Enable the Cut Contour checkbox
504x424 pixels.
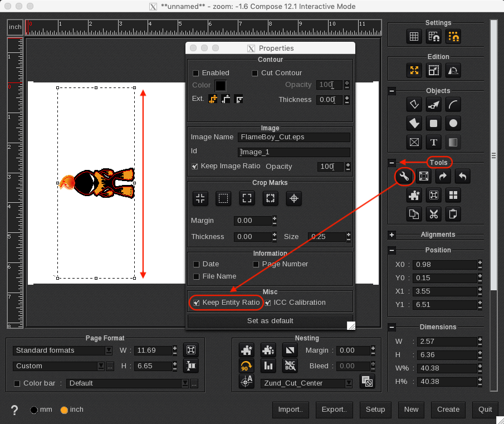[x=255, y=72]
